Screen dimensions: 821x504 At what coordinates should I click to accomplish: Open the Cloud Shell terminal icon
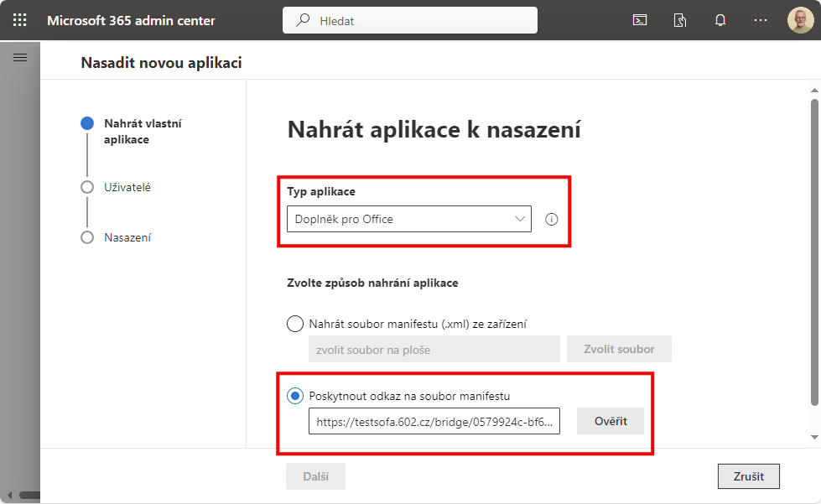pos(640,20)
